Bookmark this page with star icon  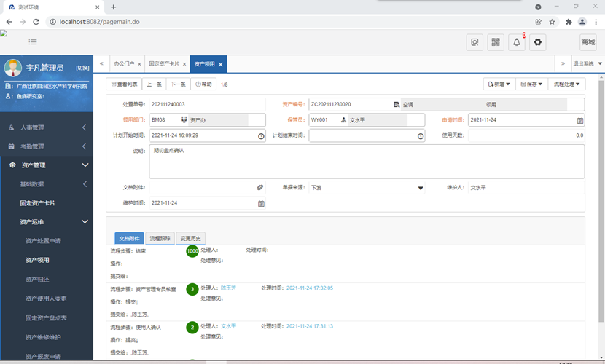tap(552, 22)
